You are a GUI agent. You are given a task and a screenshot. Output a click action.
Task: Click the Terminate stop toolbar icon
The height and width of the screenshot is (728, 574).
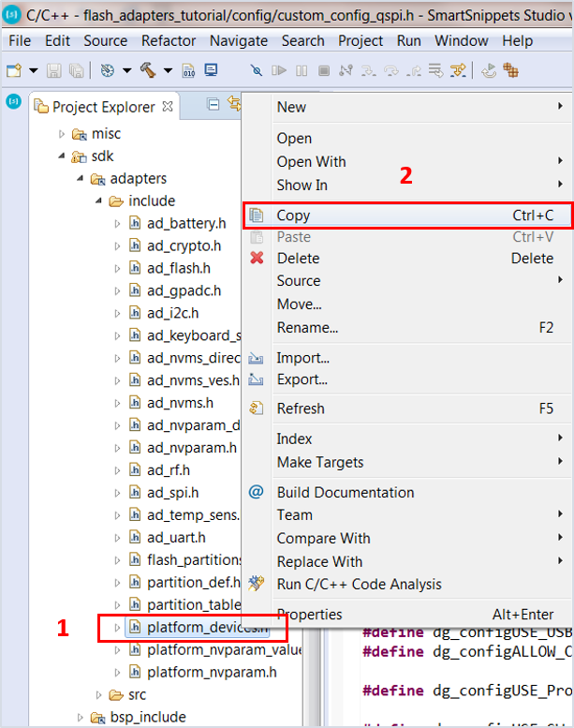coord(323,71)
